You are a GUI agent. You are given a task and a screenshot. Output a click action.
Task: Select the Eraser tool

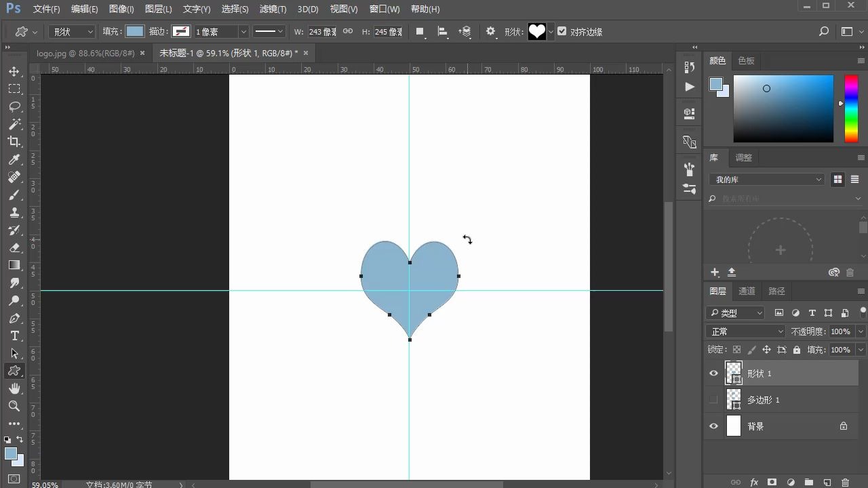(14, 247)
